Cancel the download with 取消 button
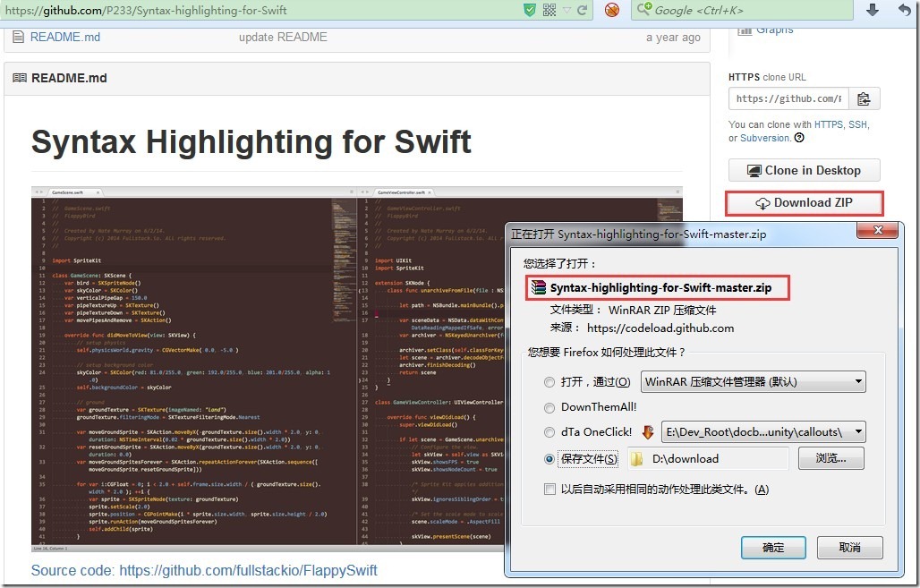920x588 pixels. tap(849, 548)
